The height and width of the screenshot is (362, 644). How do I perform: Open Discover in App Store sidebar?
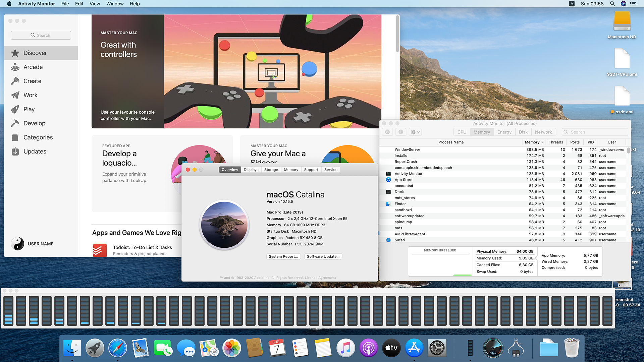[41, 53]
